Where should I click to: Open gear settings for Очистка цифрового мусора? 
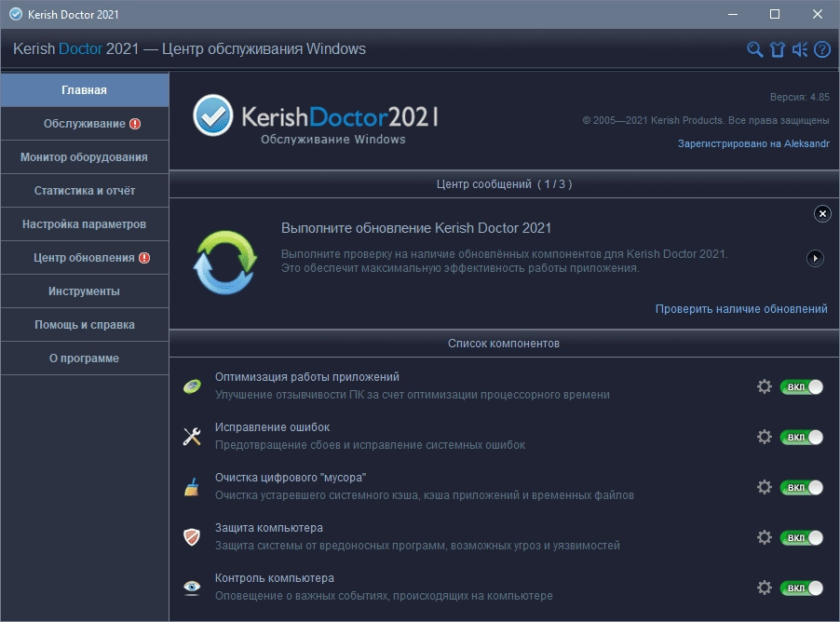(x=765, y=487)
